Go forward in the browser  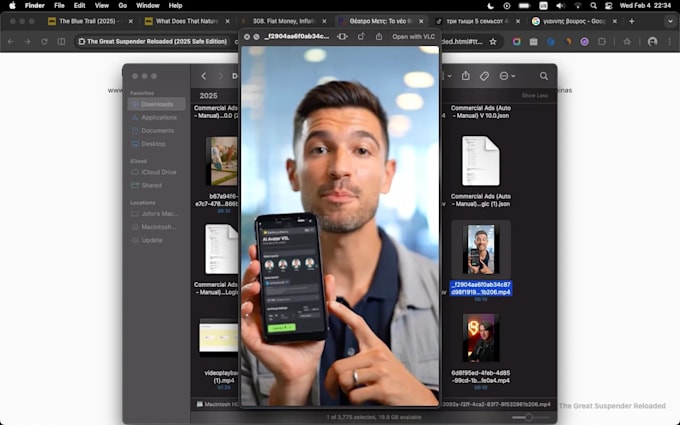(27, 42)
